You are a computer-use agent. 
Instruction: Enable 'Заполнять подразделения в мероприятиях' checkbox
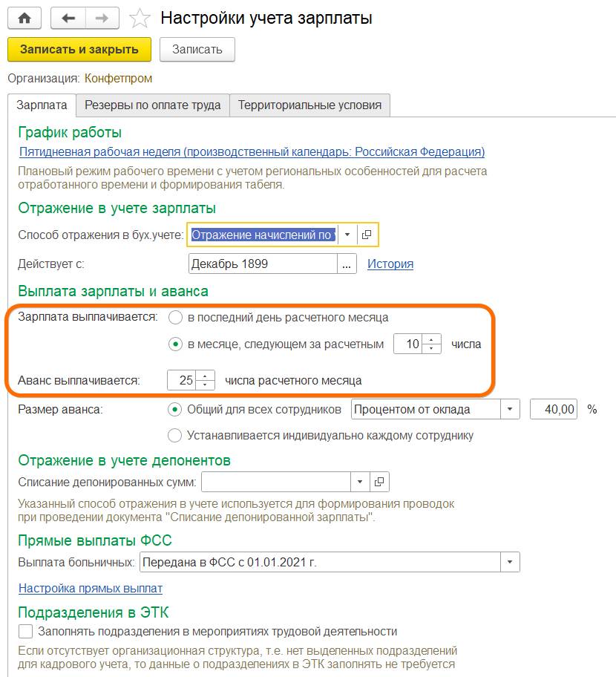pos(26,632)
